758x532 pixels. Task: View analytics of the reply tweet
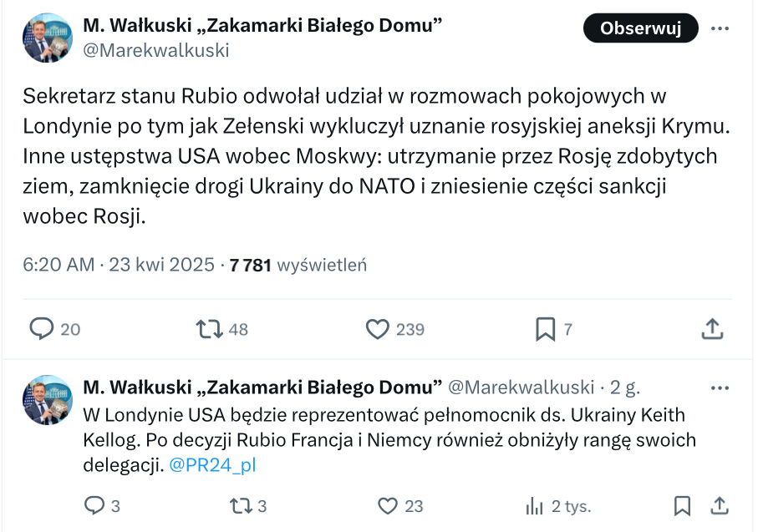[x=534, y=505]
